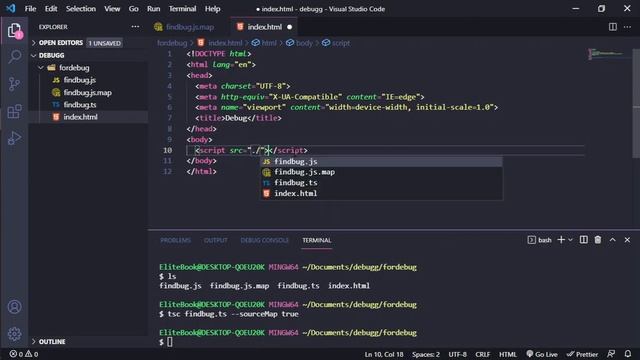
Task: Open the Help menu
Action: click(213, 9)
